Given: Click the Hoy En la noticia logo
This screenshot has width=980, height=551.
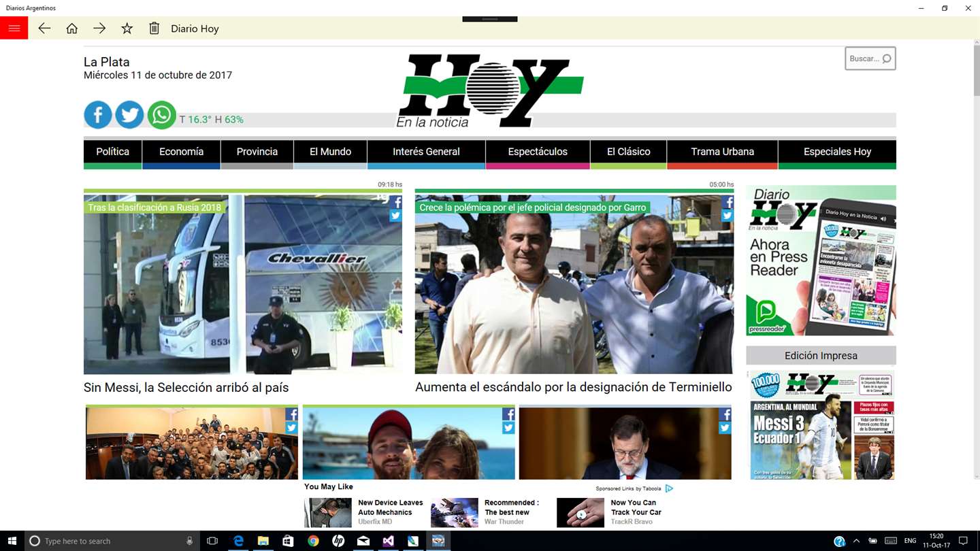Looking at the screenshot, I should coord(490,91).
